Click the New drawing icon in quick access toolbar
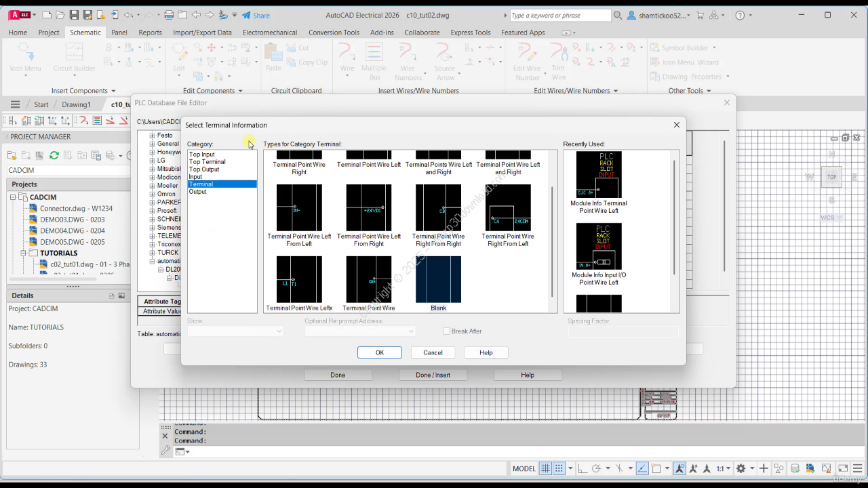This screenshot has height=488, width=868. (46, 15)
